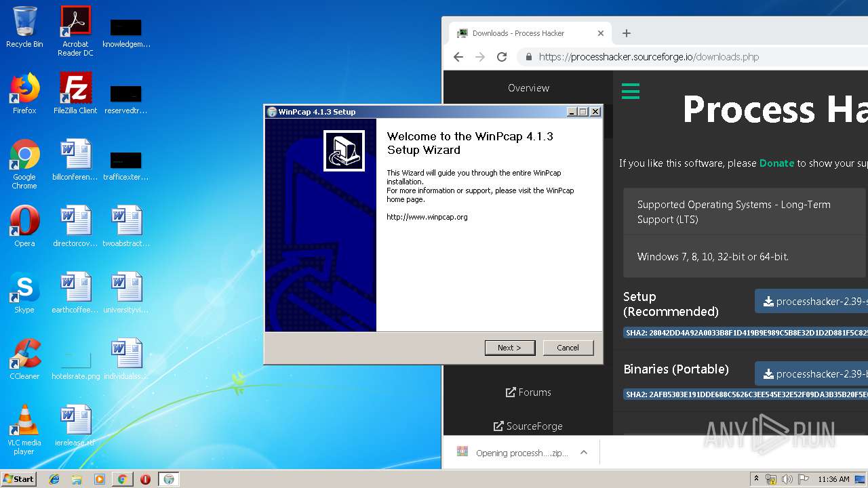This screenshot has width=868, height=488.
Task: Open the Skype desktop shortcut
Action: 24,293
